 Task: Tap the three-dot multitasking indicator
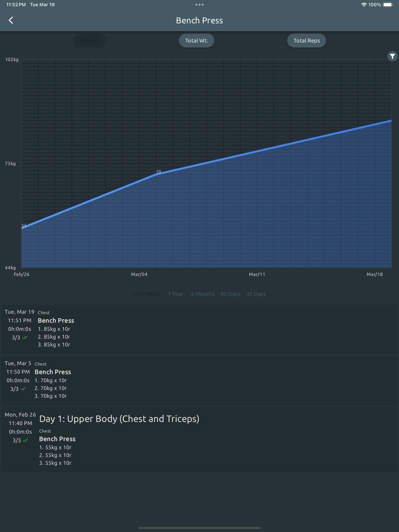[199, 4]
